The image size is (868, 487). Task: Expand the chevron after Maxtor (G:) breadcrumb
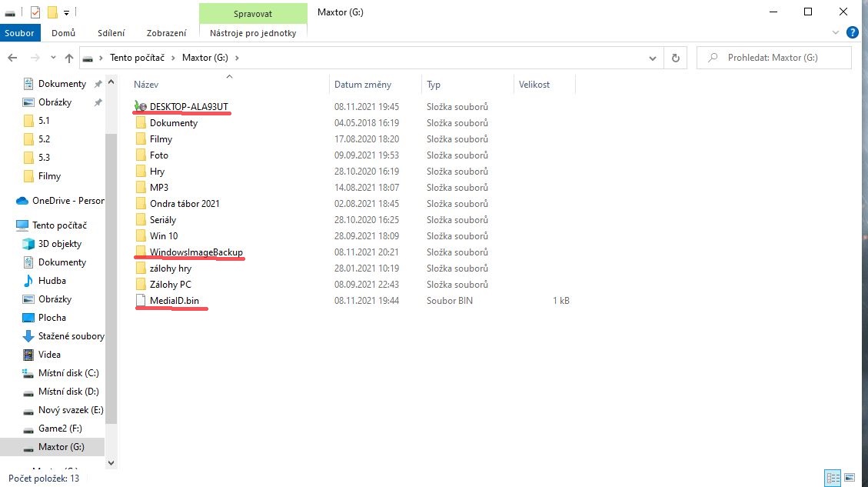[x=237, y=58]
